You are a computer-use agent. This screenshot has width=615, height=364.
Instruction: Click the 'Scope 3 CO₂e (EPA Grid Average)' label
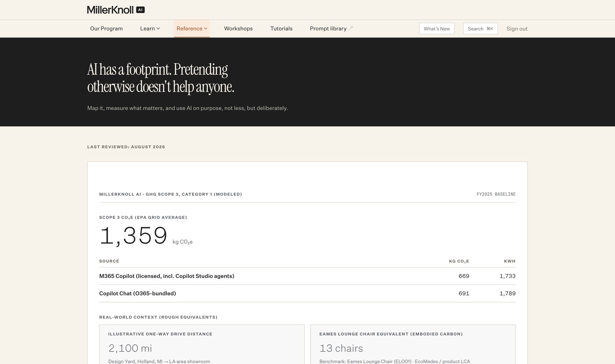[x=143, y=218]
